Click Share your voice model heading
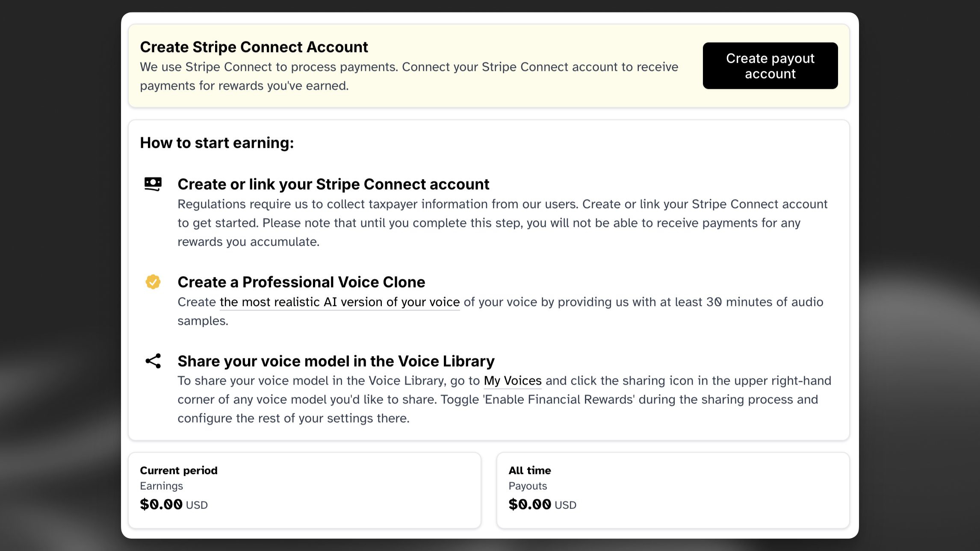The width and height of the screenshot is (980, 551). tap(336, 361)
